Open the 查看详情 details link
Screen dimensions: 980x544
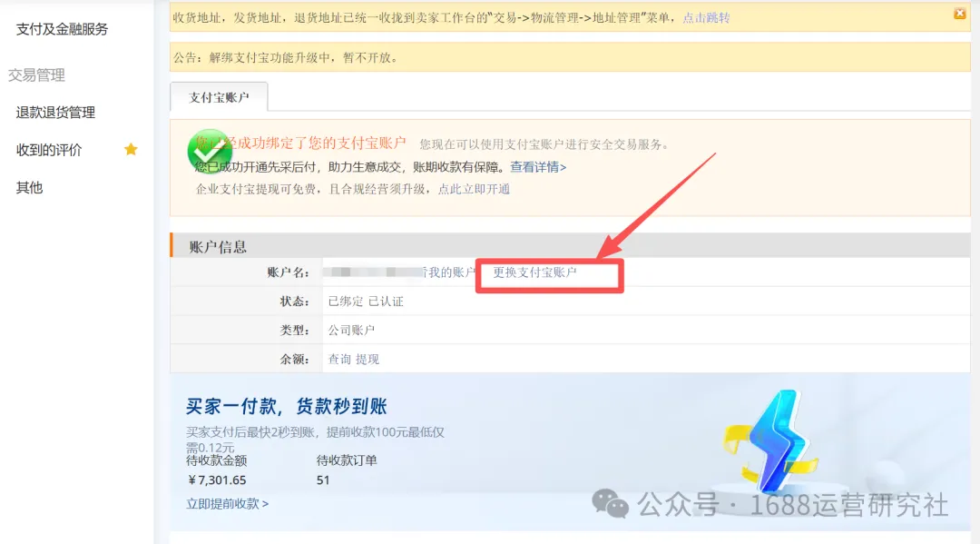(x=536, y=168)
